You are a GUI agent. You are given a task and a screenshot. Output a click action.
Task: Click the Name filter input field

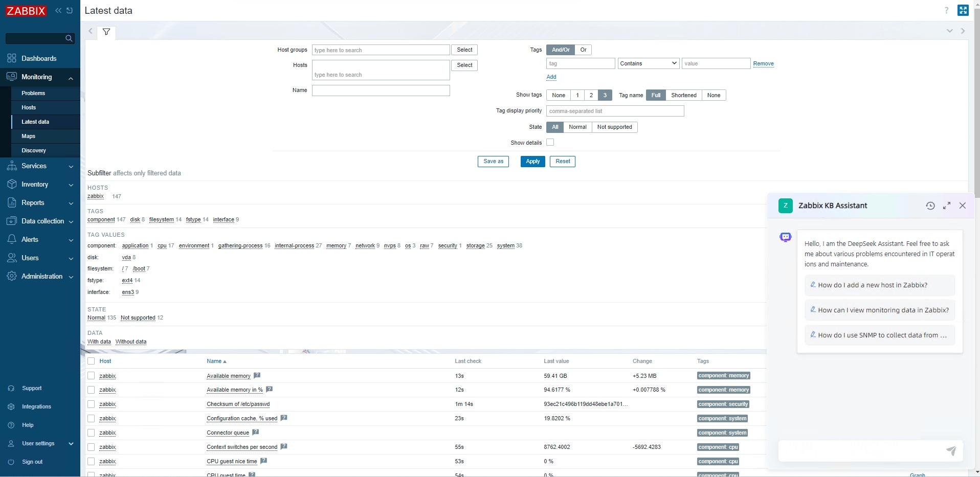point(381,90)
